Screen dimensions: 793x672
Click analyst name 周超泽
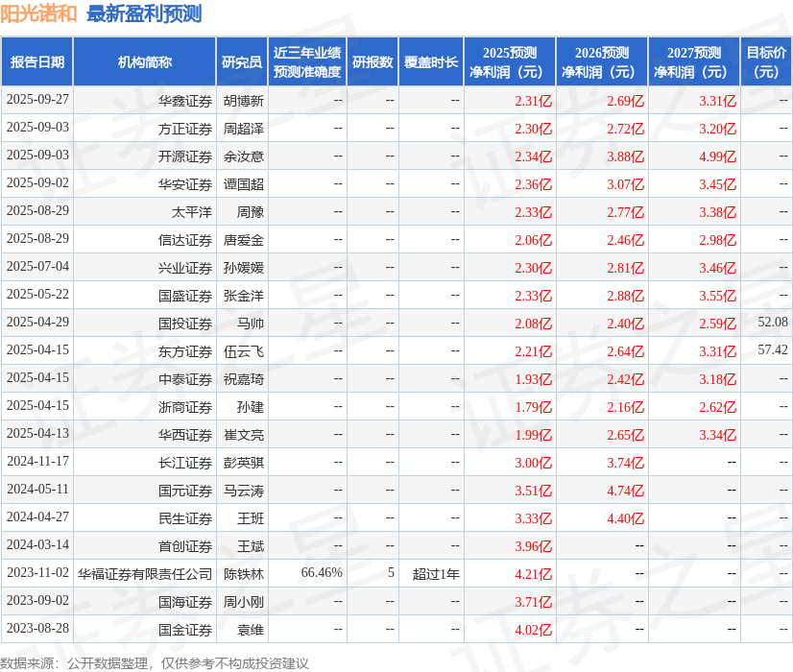click(244, 129)
